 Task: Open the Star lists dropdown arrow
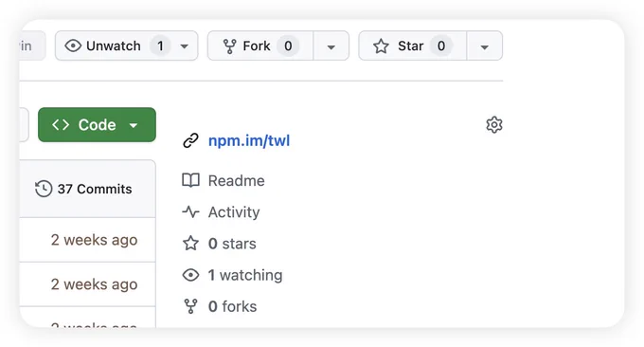pos(484,46)
